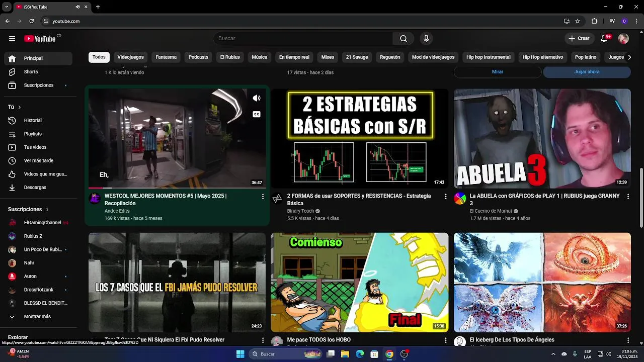The image size is (644, 362).
Task: Open Auron subscription channel
Action: pyautogui.click(x=38, y=277)
